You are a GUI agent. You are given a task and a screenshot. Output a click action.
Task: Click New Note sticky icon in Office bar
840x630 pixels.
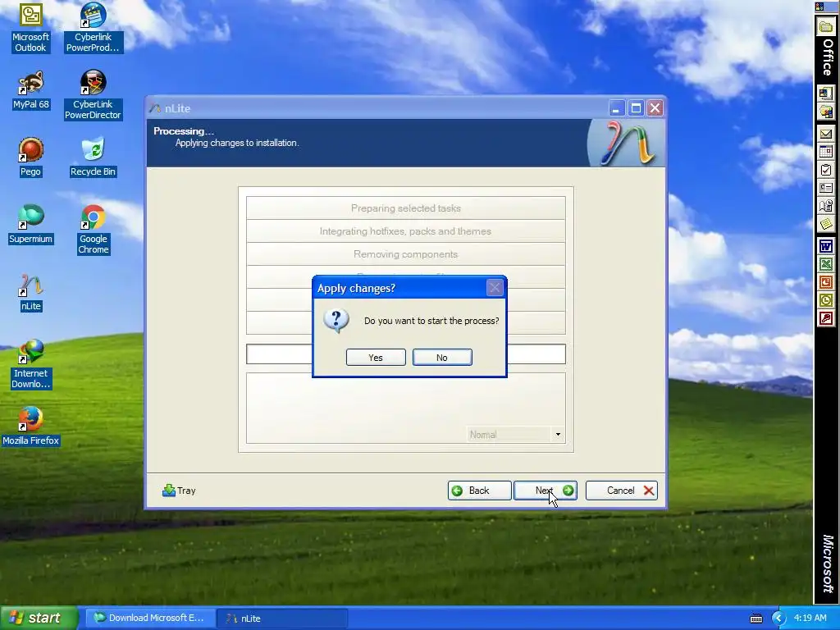tap(826, 224)
